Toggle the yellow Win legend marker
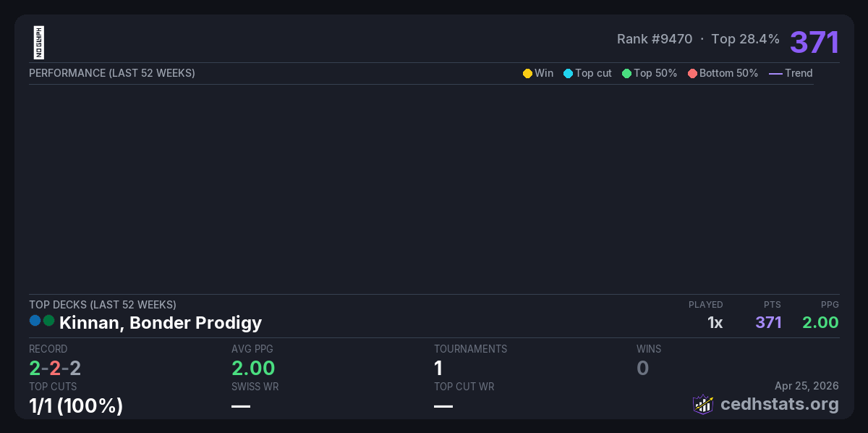The height and width of the screenshot is (433, 868). point(527,73)
